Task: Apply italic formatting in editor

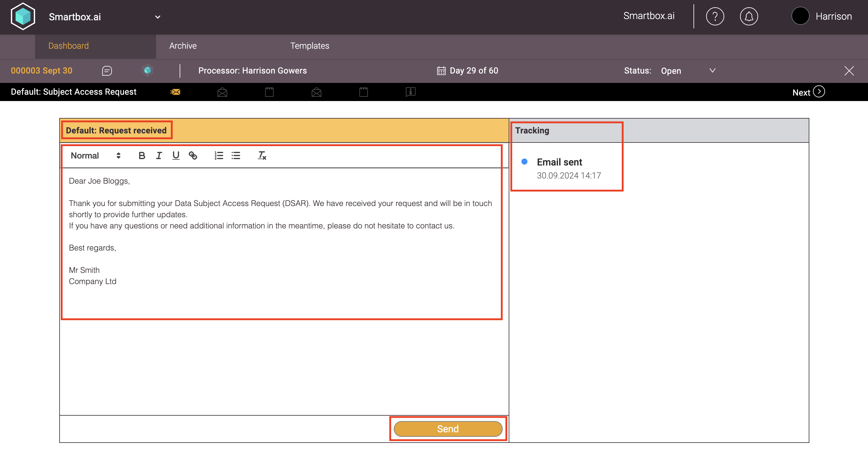Action: click(x=159, y=156)
